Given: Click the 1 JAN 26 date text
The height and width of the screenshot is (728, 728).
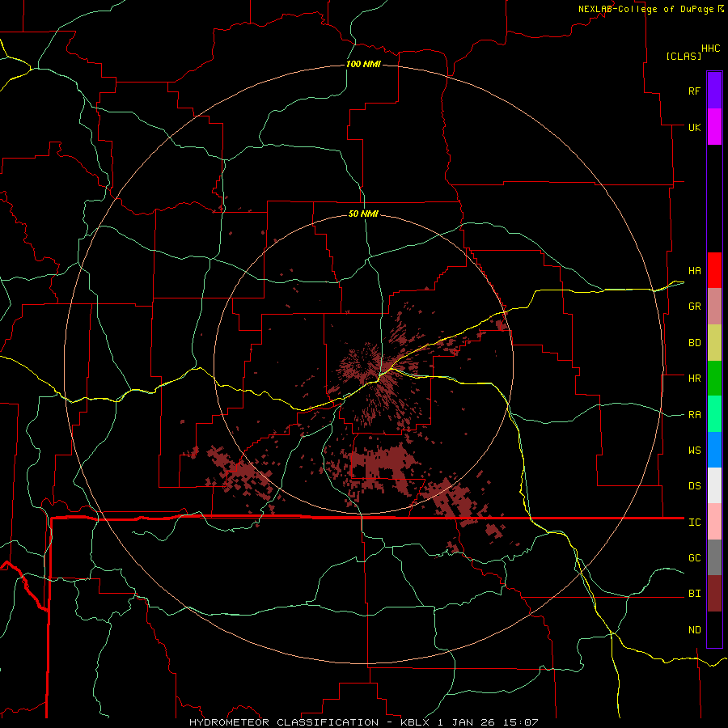Looking at the screenshot, I should (468, 722).
